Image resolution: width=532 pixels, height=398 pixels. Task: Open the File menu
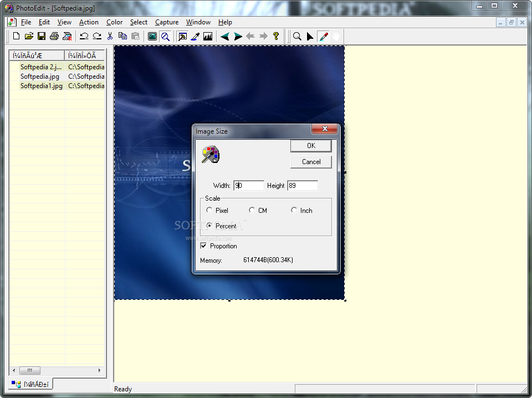point(26,22)
